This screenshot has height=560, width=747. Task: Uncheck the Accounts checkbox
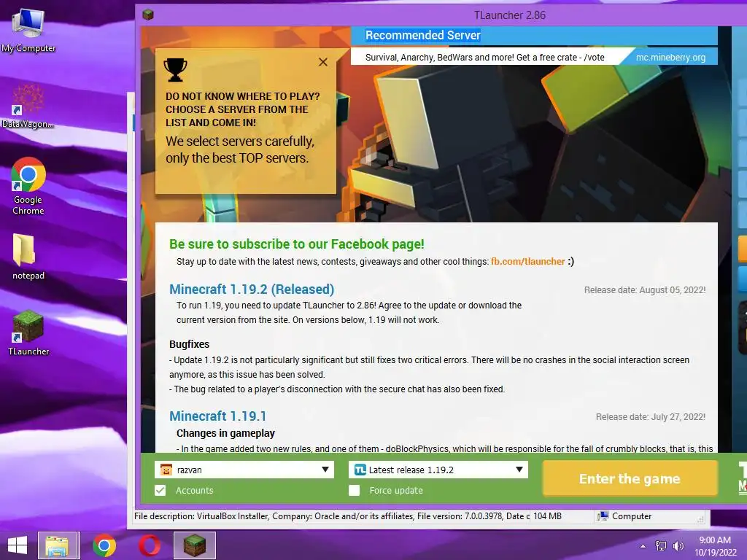pos(160,490)
